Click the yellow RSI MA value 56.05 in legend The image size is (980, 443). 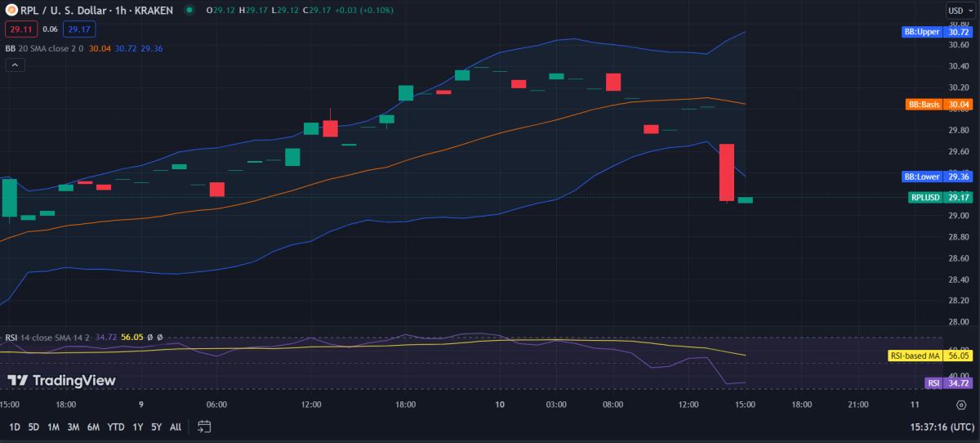click(x=132, y=337)
